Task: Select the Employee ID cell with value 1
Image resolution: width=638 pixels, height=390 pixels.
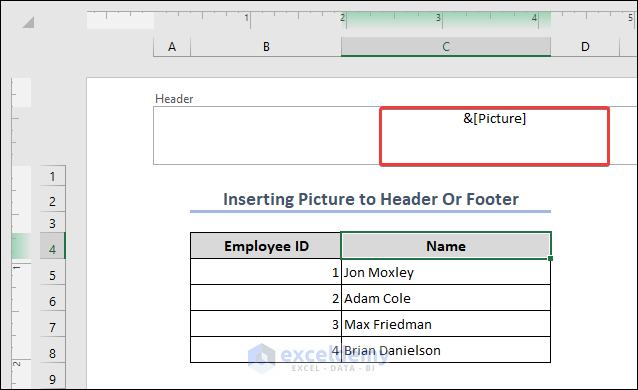Action: click(266, 272)
